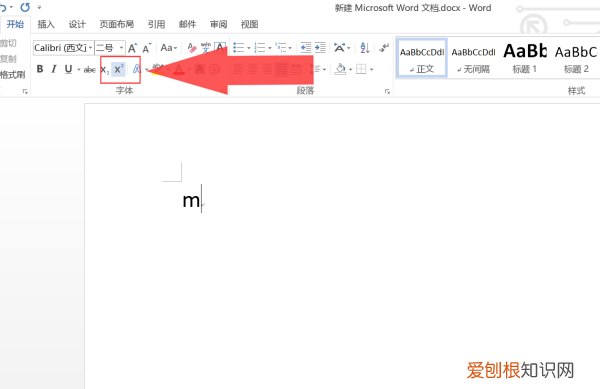Clear all formatting with the eraser icon

pyautogui.click(x=192, y=48)
